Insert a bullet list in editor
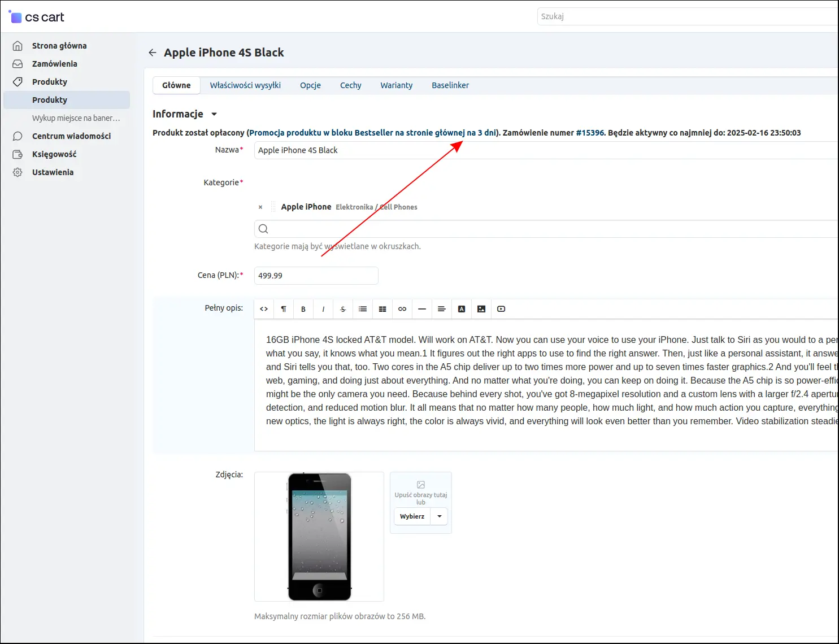839x644 pixels. (x=363, y=309)
